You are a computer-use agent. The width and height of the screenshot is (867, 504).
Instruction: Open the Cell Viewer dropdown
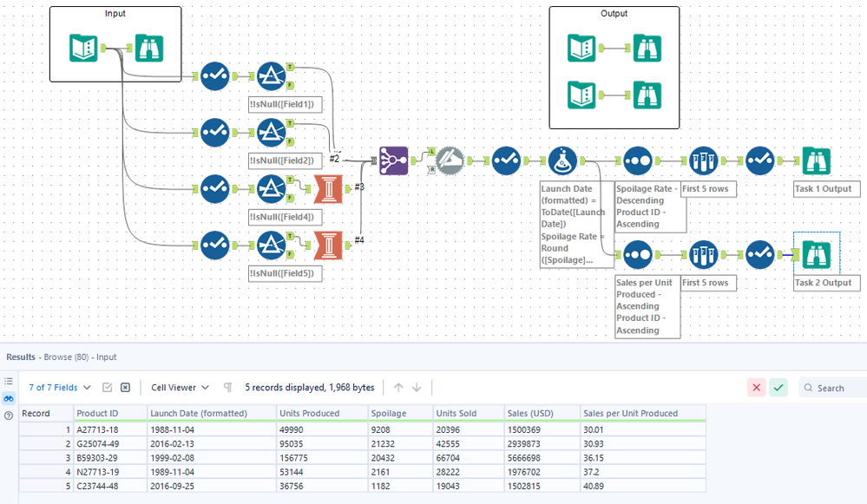point(181,388)
